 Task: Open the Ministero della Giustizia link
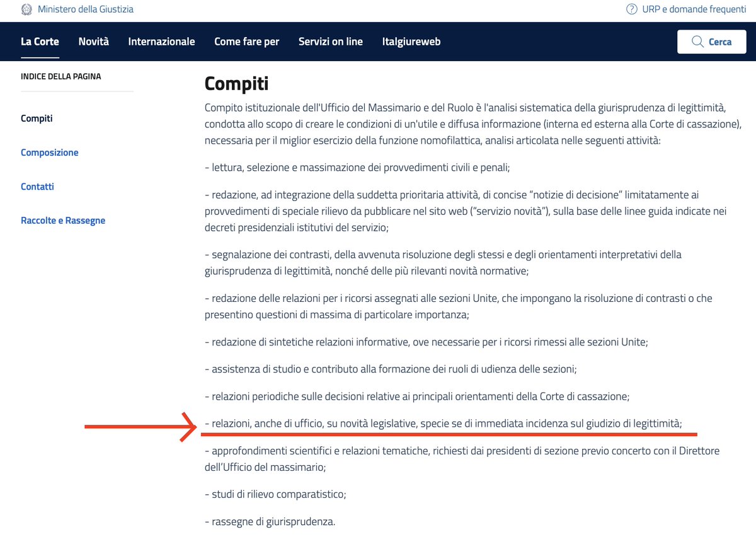(x=86, y=9)
